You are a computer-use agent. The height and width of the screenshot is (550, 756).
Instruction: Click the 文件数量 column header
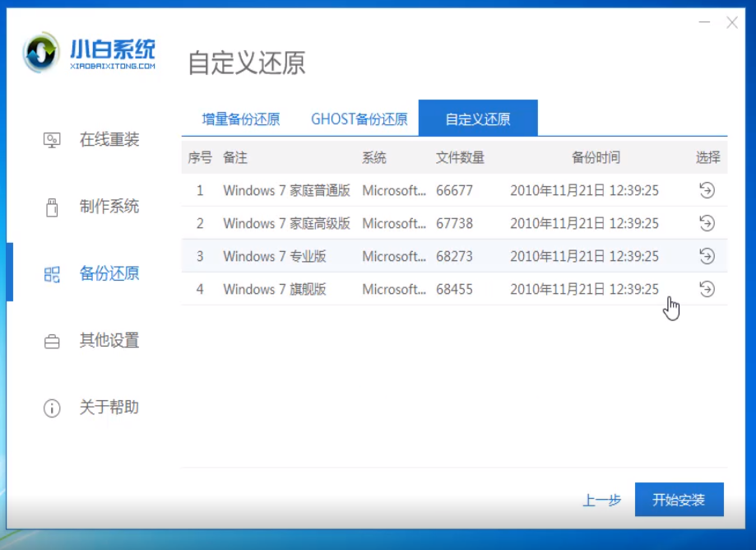(x=460, y=157)
